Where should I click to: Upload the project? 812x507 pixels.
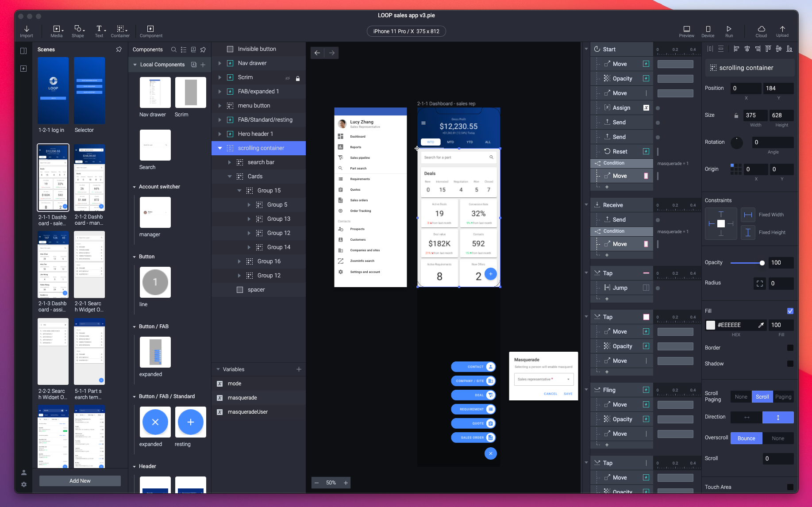pyautogui.click(x=782, y=31)
